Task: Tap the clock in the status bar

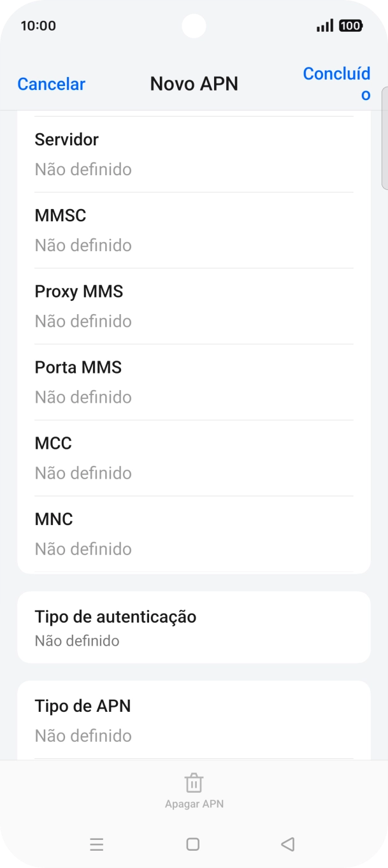Action: [x=38, y=26]
